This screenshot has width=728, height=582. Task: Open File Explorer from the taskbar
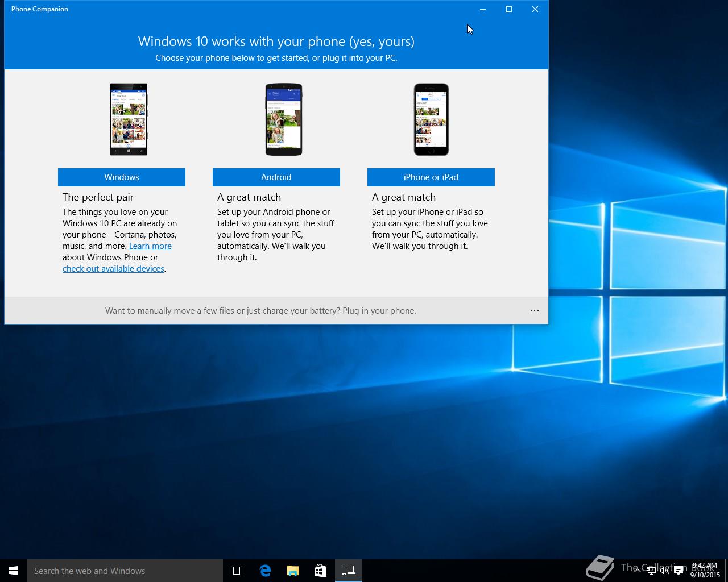(293, 571)
